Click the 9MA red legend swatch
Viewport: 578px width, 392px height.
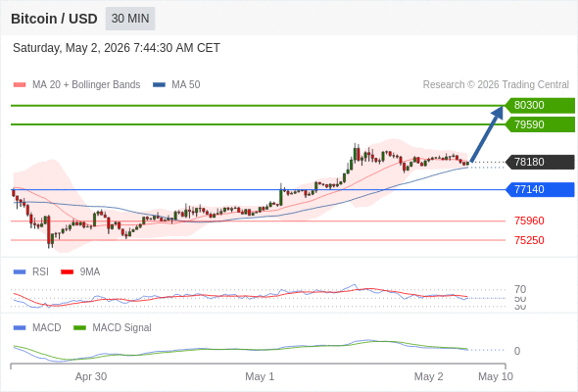pyautogui.click(x=67, y=272)
